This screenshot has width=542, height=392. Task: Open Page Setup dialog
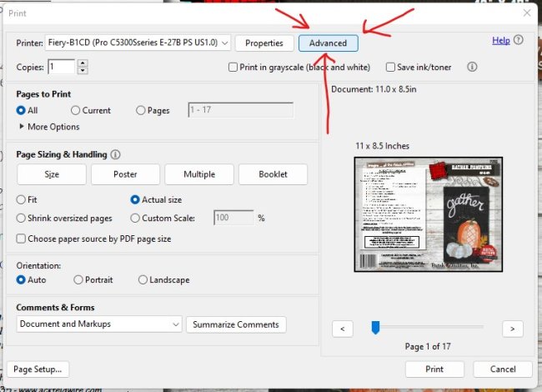click(38, 369)
